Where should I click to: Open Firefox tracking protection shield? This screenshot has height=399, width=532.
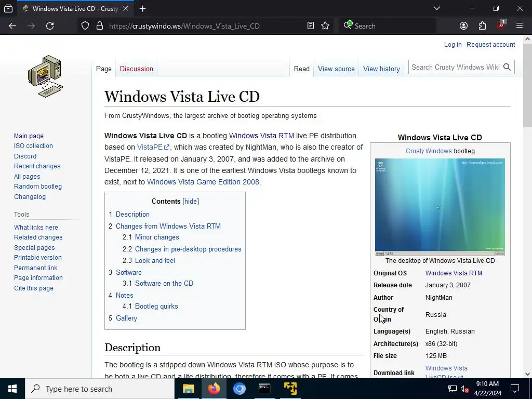pyautogui.click(x=85, y=26)
